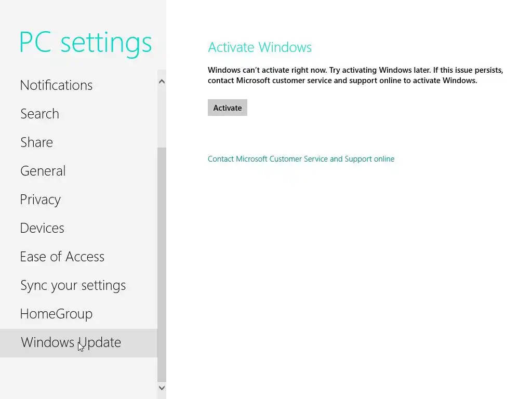The image size is (532, 399).
Task: Open the Notifications settings category
Action: 79,85
